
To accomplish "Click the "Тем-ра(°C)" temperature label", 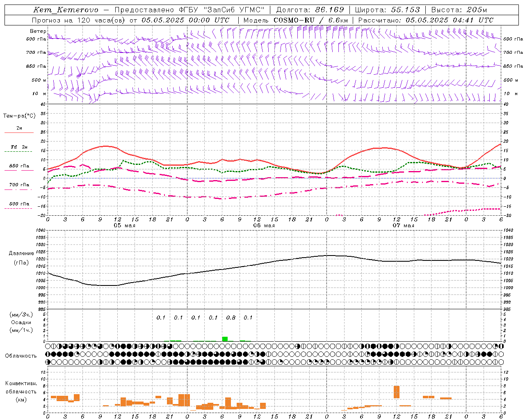I will pos(19,116).
